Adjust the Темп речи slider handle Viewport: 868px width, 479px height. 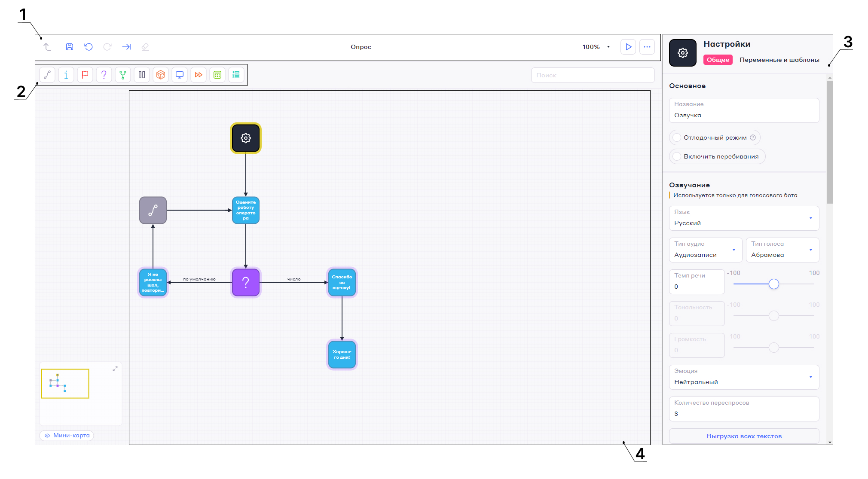point(774,284)
